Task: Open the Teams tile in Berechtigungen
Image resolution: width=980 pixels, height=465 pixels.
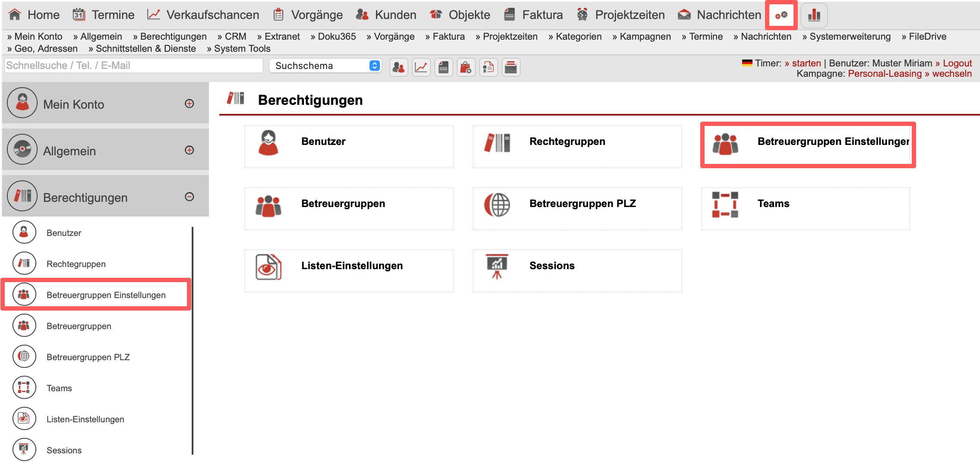Action: click(805, 208)
